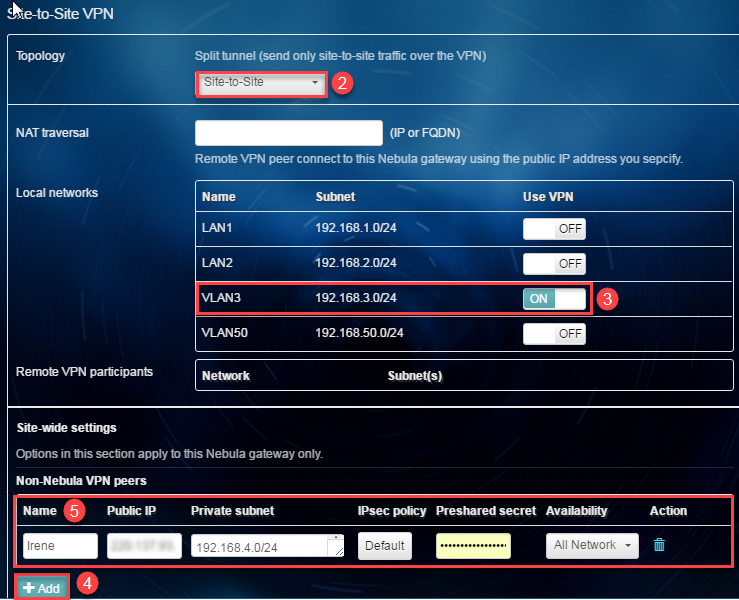Click the Subnet(s) column header in Remote participants

pyautogui.click(x=415, y=376)
